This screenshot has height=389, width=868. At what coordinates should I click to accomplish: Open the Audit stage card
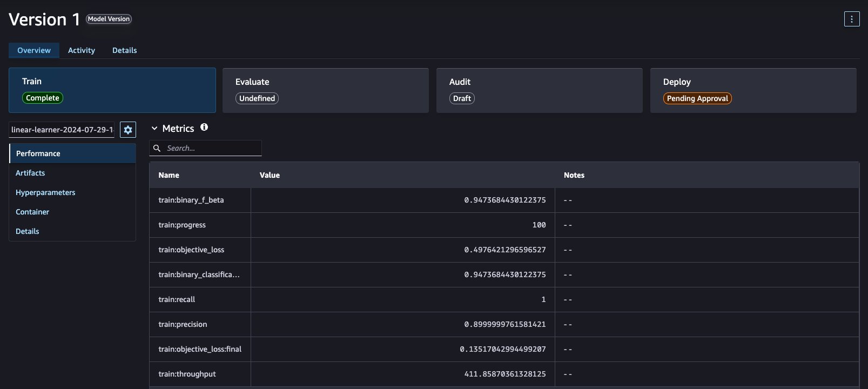[x=540, y=90]
